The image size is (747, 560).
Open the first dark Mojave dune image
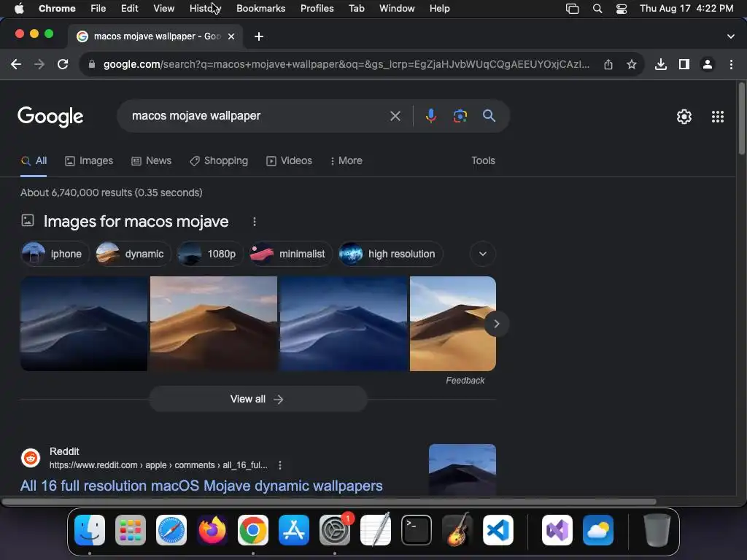click(x=84, y=324)
